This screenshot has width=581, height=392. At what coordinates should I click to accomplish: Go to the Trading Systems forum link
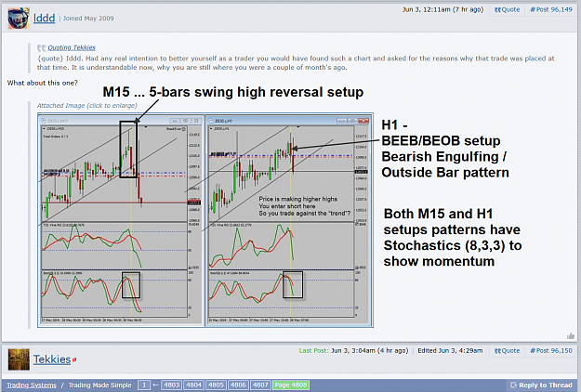click(x=32, y=385)
